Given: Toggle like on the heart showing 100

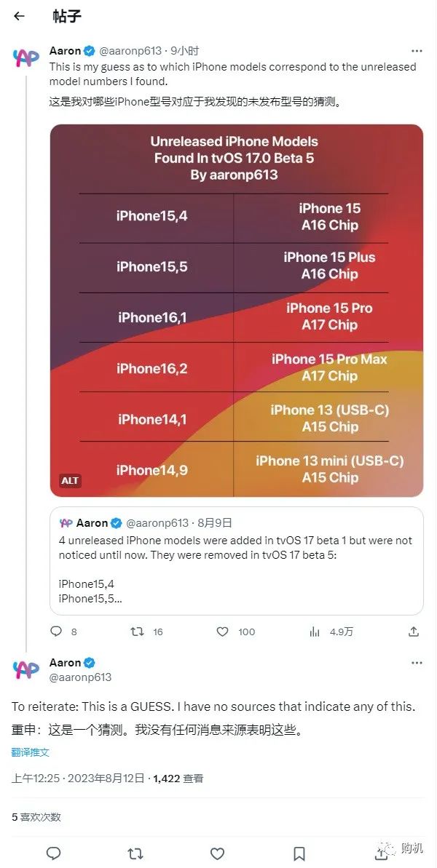Looking at the screenshot, I should coord(222,632).
